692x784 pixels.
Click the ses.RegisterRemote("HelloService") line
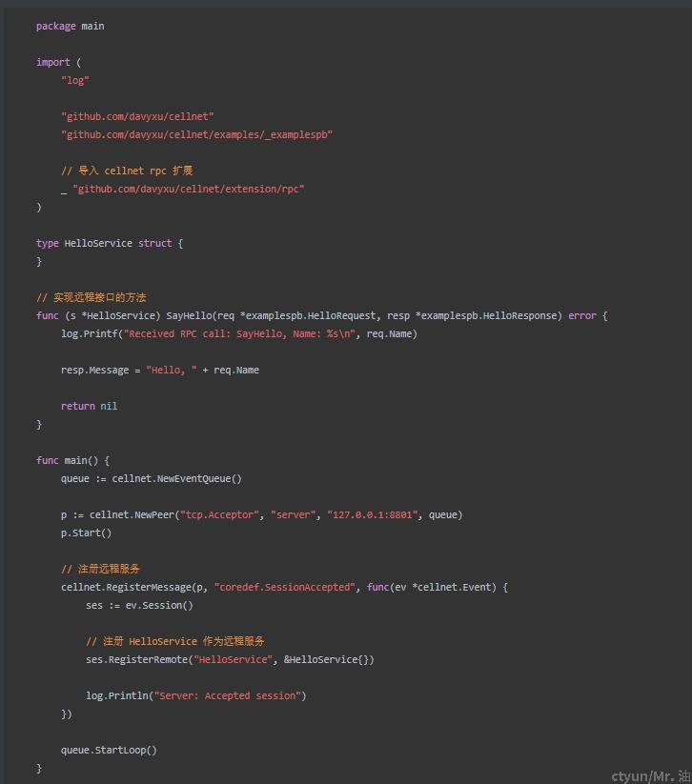230,659
